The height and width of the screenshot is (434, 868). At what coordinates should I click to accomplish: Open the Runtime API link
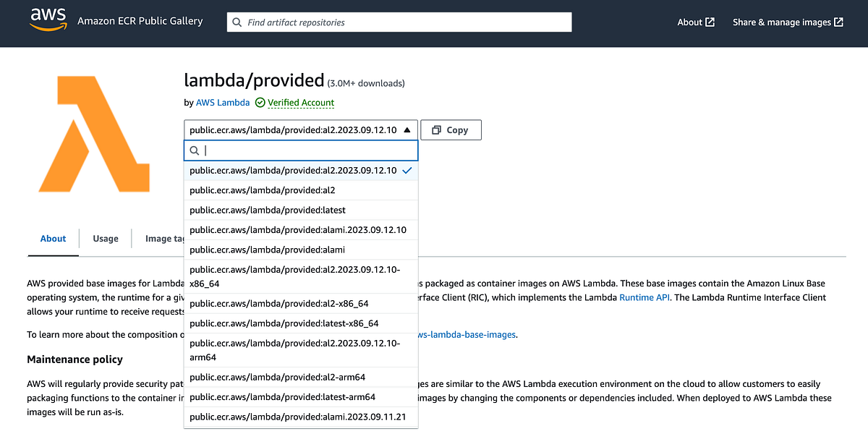coord(644,297)
